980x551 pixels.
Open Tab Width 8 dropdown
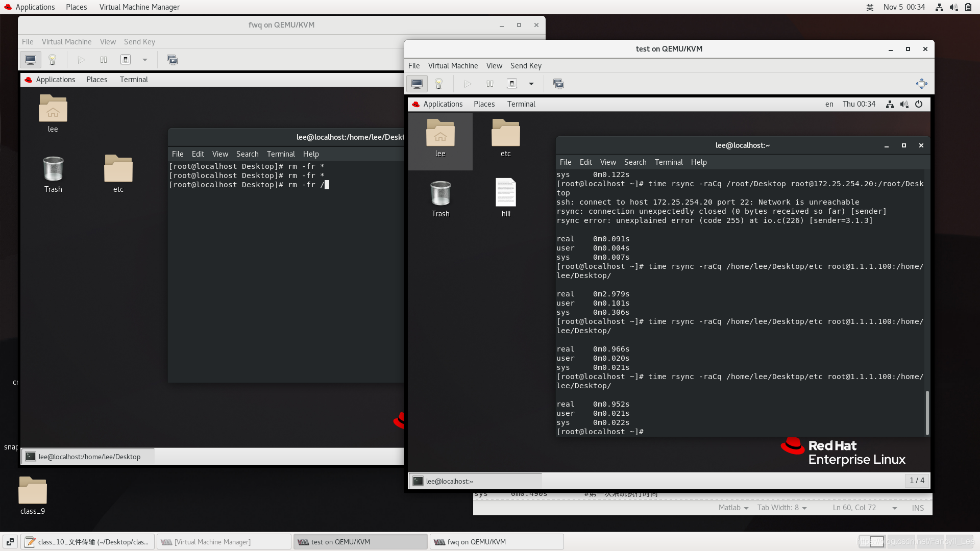pos(782,508)
